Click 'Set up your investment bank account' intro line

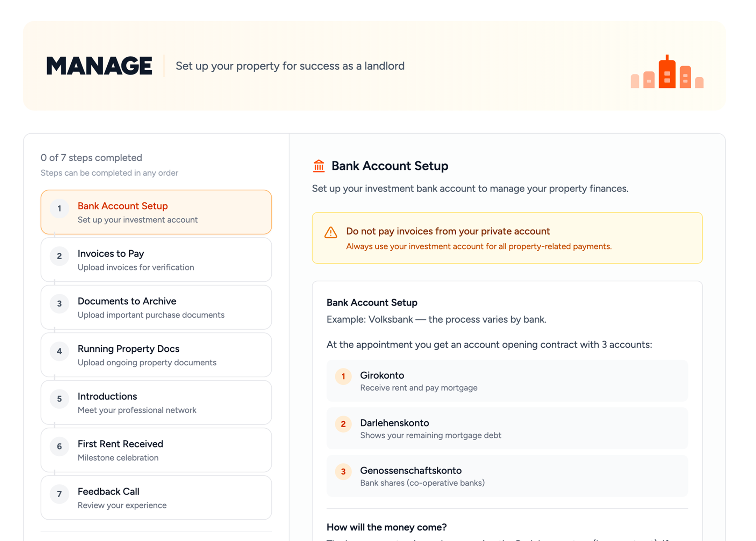click(x=470, y=189)
